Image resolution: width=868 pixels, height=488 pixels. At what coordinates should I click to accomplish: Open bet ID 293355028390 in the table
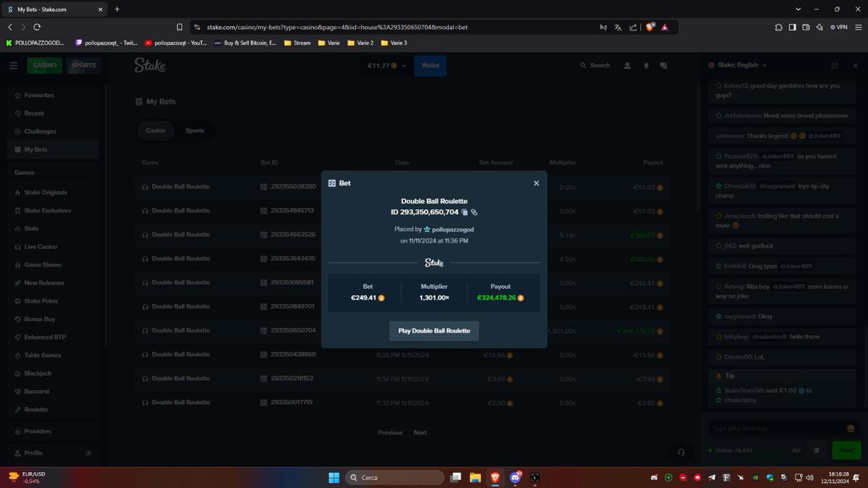[288, 187]
